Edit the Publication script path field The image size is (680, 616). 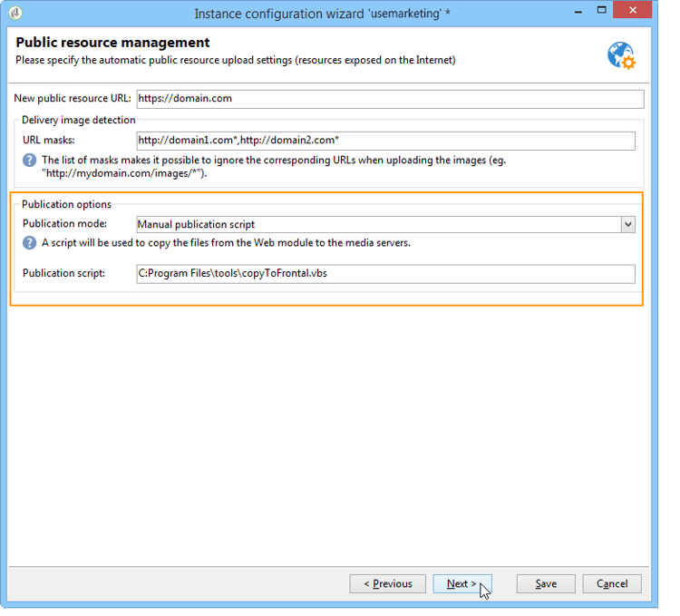coord(385,274)
